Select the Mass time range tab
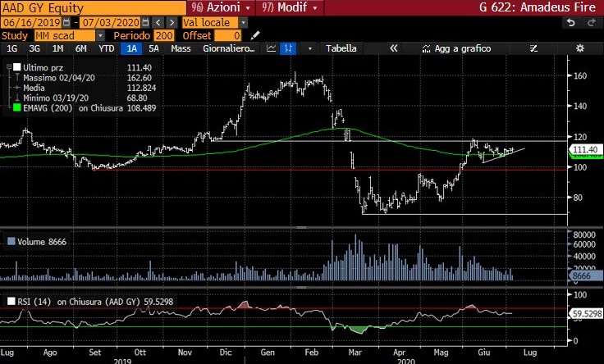This screenshot has width=604, height=364. 181,48
